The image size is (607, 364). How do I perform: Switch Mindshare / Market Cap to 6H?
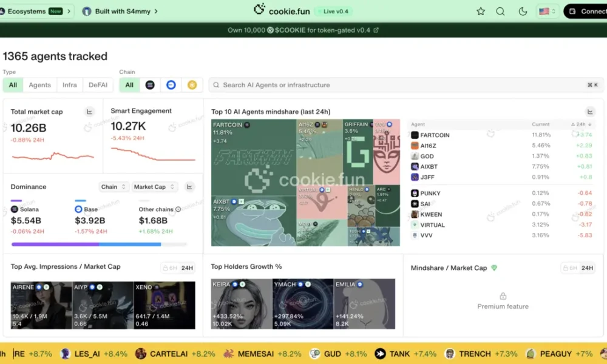click(571, 268)
